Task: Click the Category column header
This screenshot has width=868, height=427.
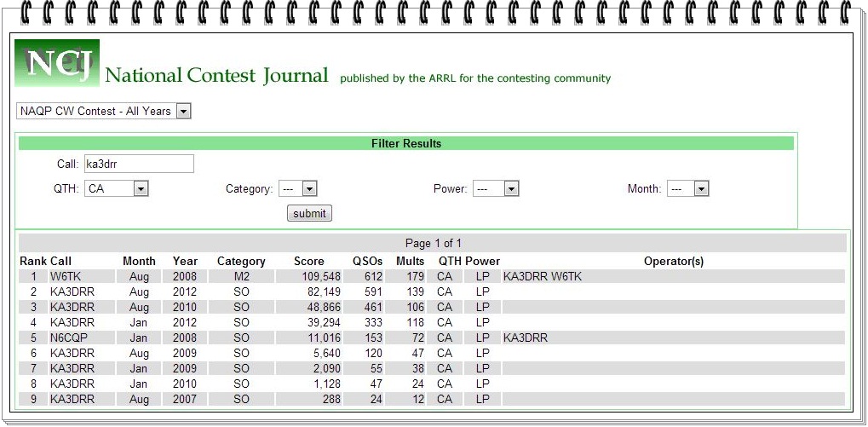Action: coord(241,261)
